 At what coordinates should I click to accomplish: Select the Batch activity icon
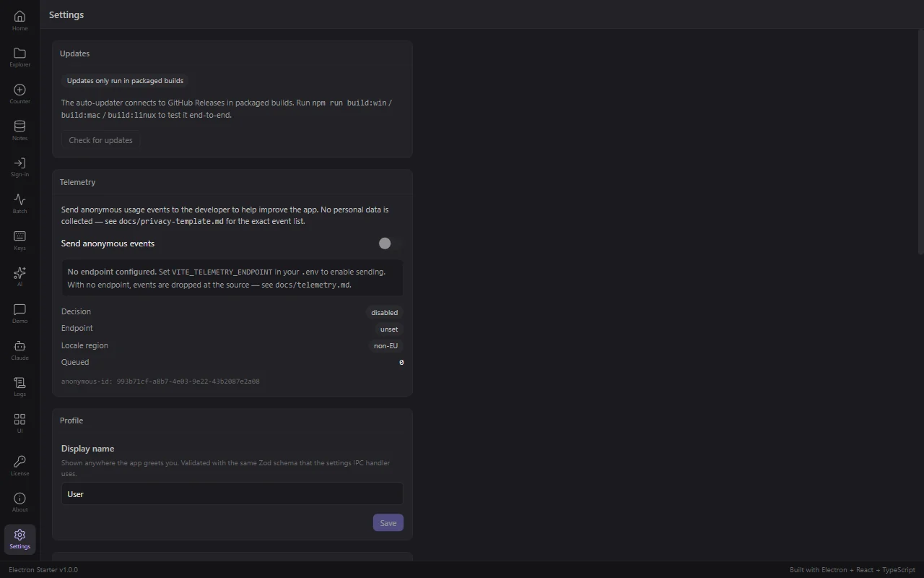pos(19,204)
